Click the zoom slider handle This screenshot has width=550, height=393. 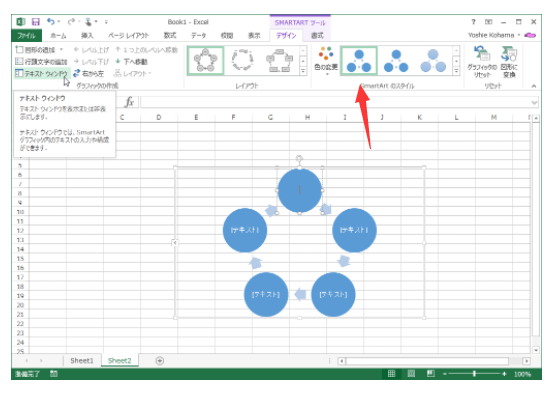(x=474, y=374)
